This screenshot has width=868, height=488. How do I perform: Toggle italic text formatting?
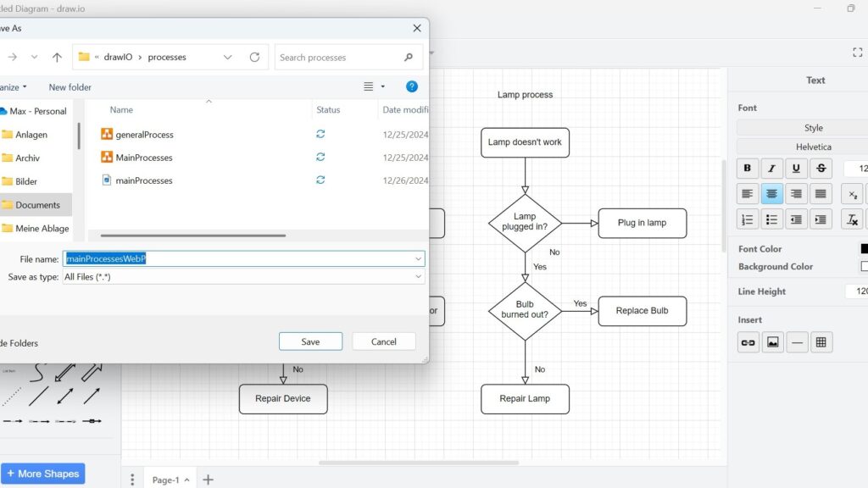(771, 168)
